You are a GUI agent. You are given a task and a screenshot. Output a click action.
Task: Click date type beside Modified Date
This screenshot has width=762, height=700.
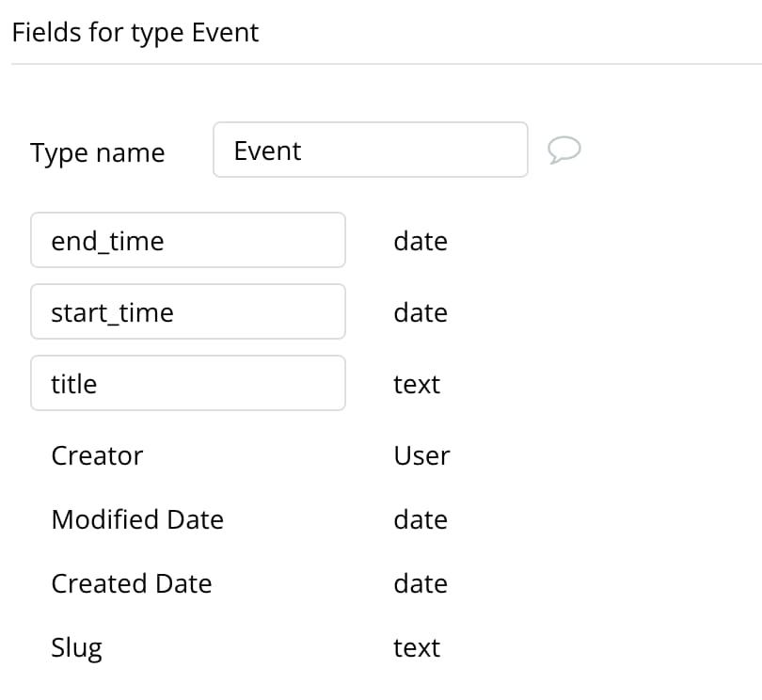(x=421, y=519)
